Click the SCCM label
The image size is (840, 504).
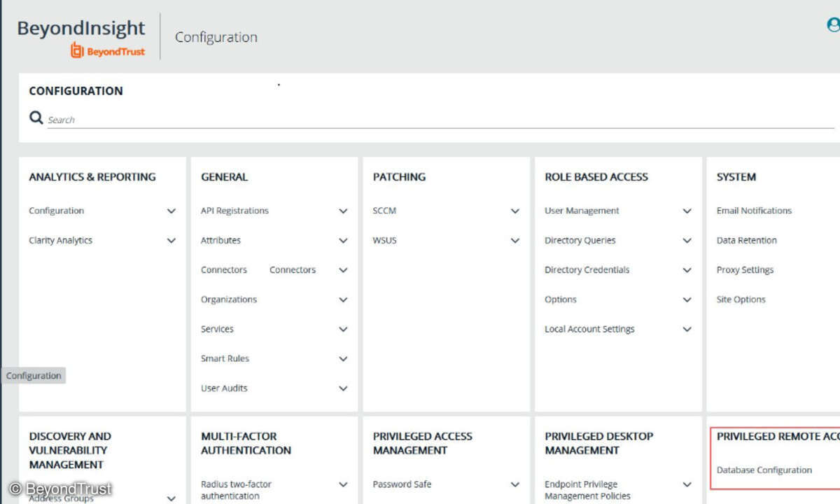click(384, 211)
